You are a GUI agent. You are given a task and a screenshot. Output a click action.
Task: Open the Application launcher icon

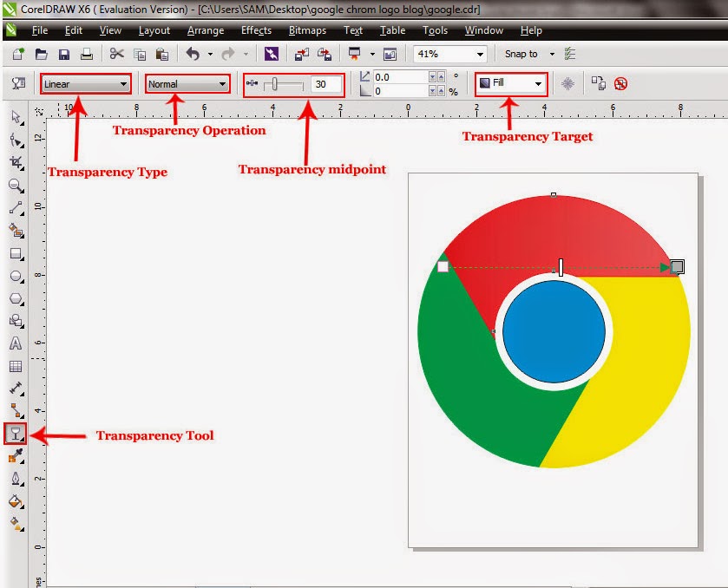point(355,55)
